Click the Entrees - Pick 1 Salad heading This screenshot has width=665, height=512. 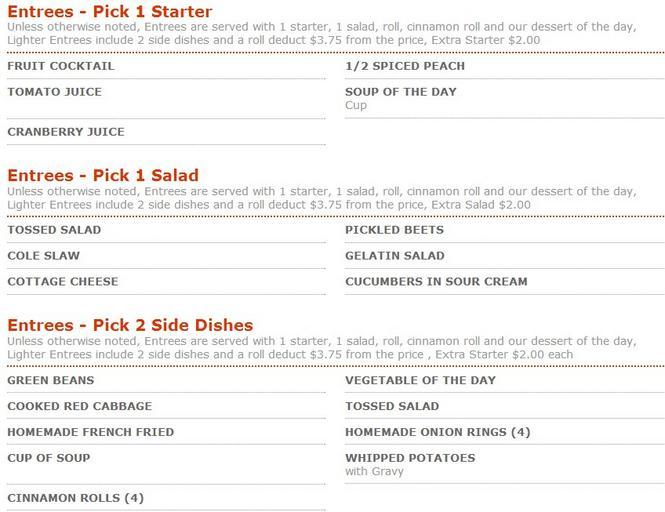pos(103,176)
